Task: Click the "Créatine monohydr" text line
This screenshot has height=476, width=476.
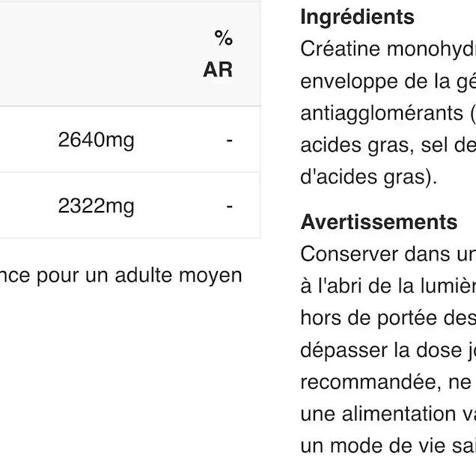Action: coord(388,49)
